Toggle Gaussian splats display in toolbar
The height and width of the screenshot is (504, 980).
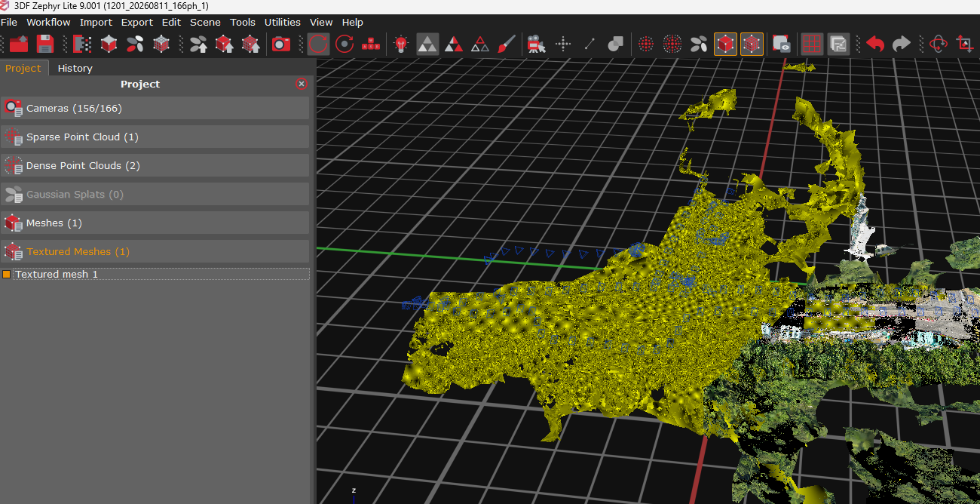coord(699,44)
